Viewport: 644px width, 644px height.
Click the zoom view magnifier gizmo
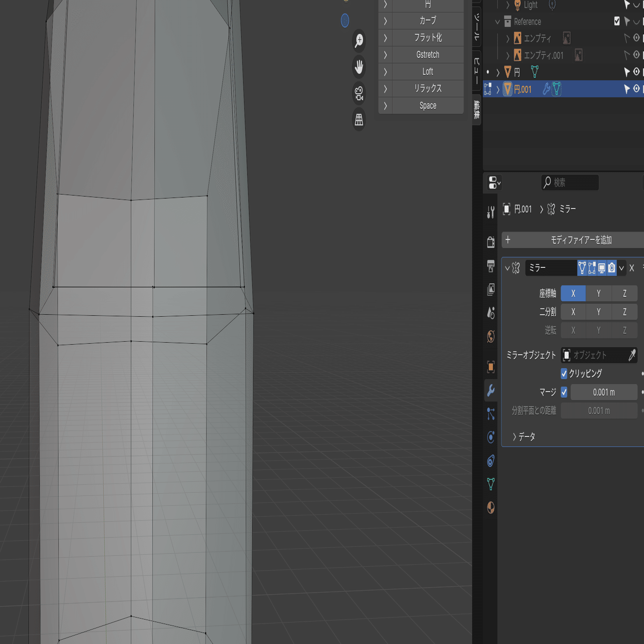(359, 41)
